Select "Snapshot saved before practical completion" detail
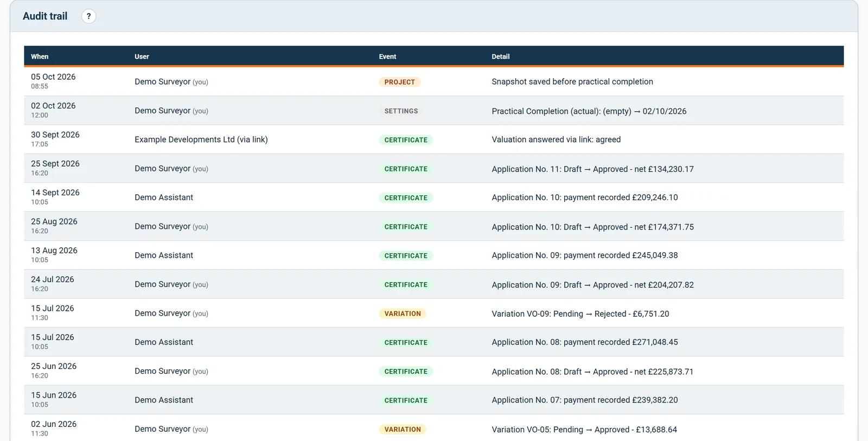The width and height of the screenshot is (868, 441). pos(572,82)
